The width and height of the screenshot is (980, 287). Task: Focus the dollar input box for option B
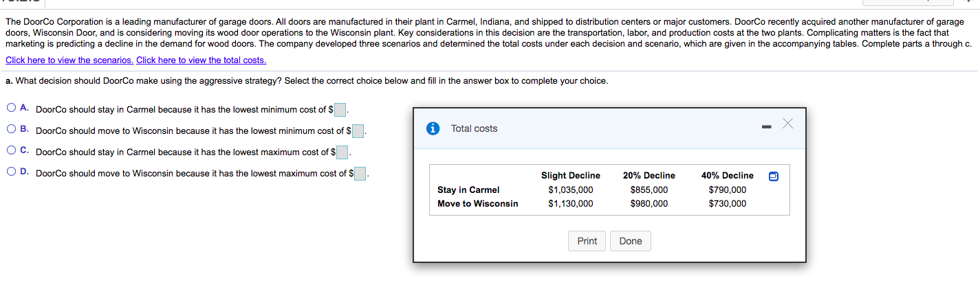pyautogui.click(x=358, y=131)
